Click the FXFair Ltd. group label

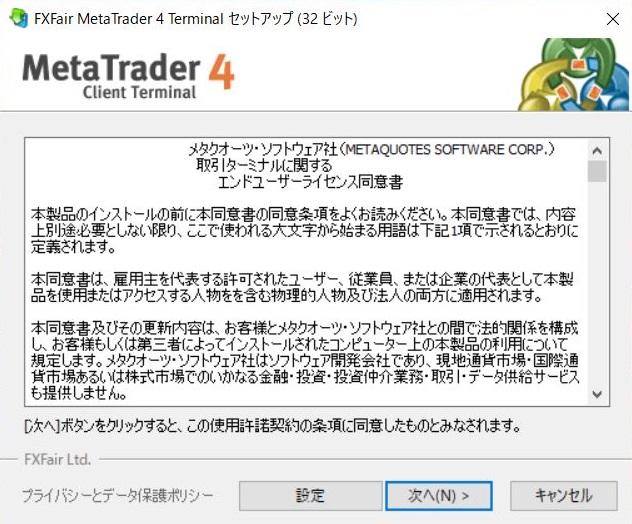pyautogui.click(x=58, y=460)
